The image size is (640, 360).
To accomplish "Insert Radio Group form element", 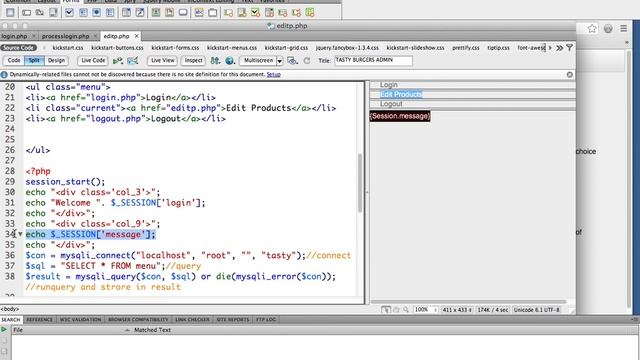I will [x=110, y=13].
